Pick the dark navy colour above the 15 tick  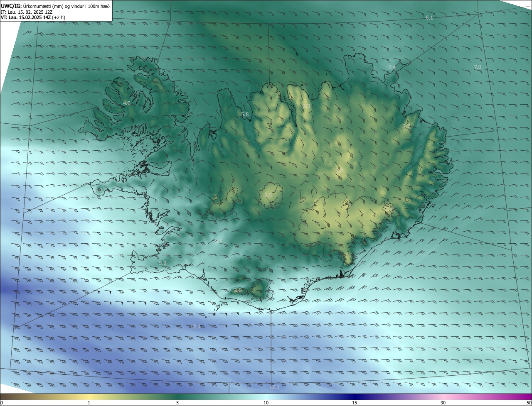[355, 397]
